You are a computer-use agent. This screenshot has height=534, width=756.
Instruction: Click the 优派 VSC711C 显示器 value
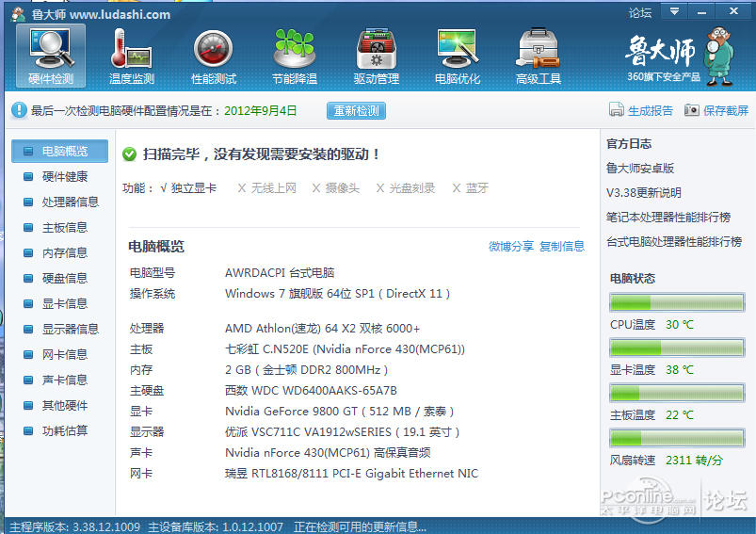[343, 432]
